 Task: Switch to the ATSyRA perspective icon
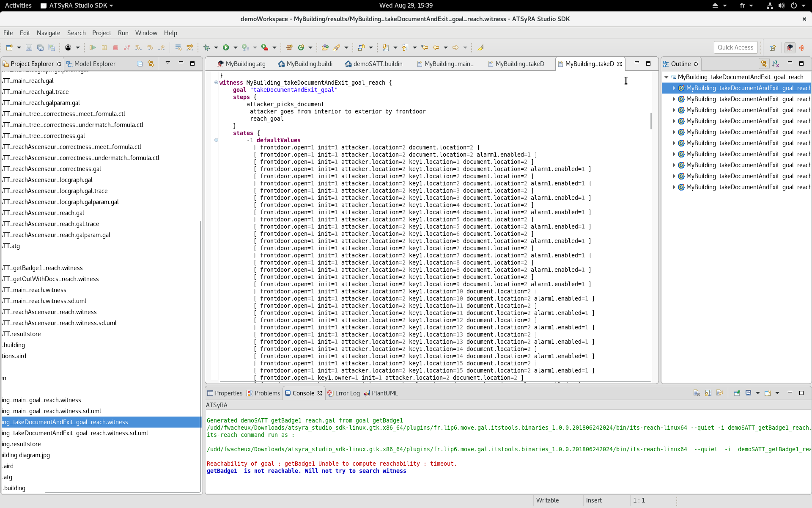790,48
